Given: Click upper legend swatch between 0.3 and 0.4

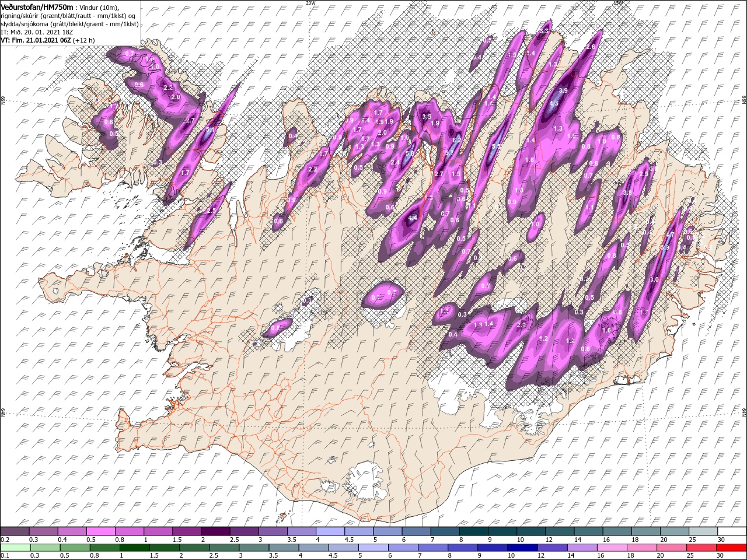Looking at the screenshot, I should click(43, 531).
